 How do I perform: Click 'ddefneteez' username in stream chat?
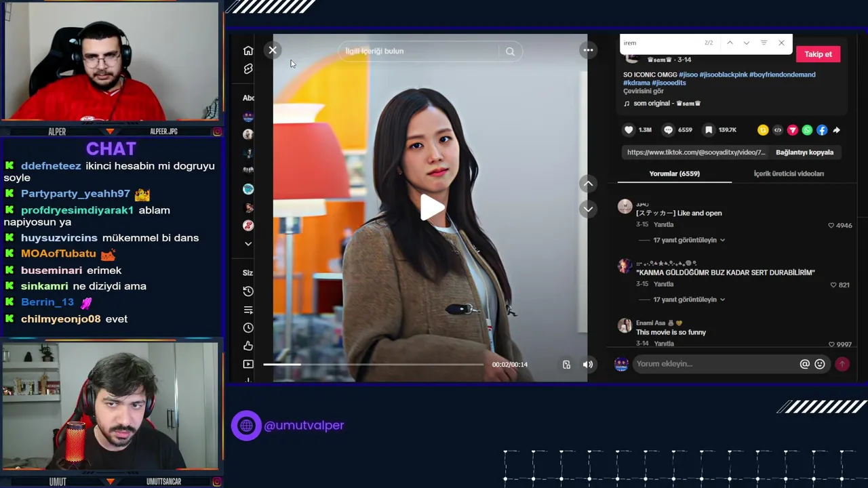pos(51,166)
